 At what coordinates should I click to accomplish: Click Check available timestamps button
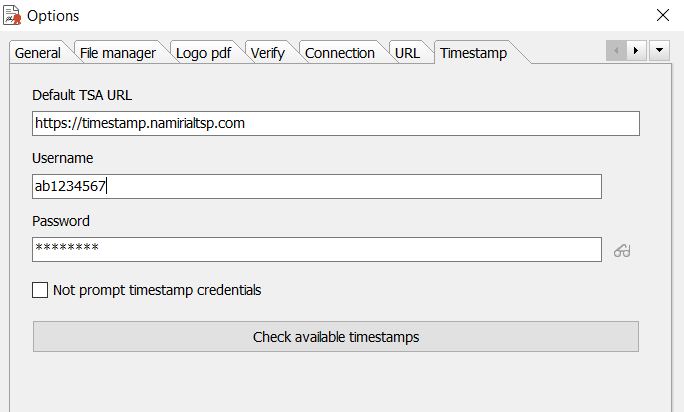(x=336, y=336)
